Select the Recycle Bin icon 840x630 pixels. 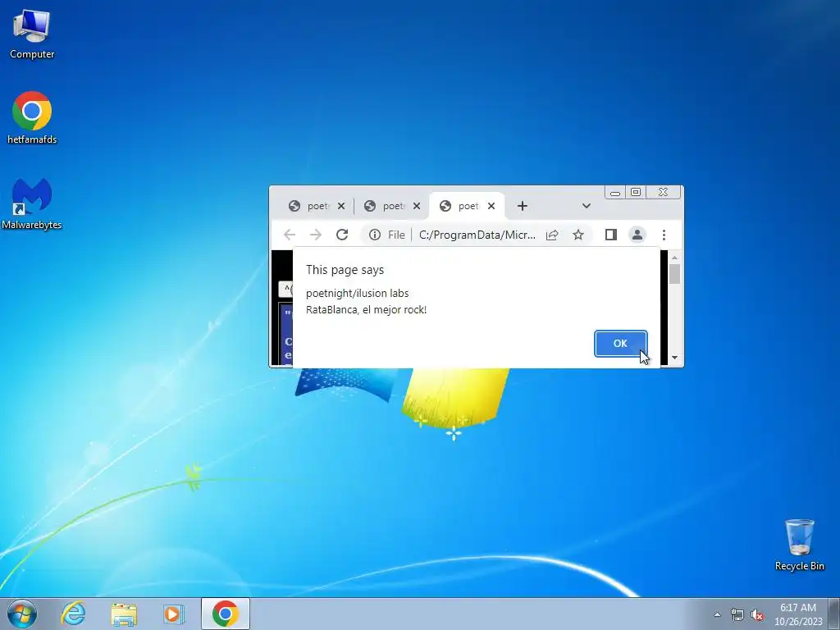point(799,545)
